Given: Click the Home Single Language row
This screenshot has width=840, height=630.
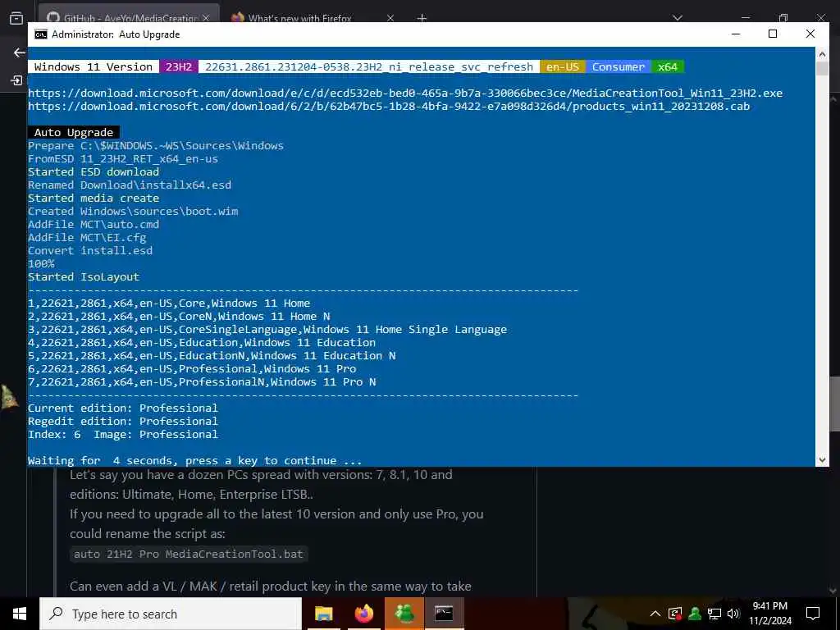Looking at the screenshot, I should pos(267,330).
